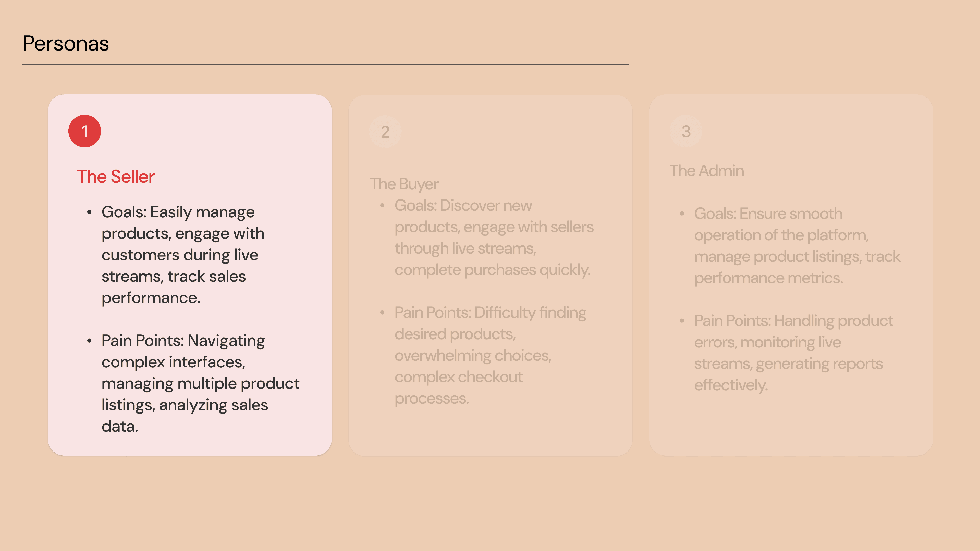Select the Personas slide title
980x551 pixels.
pos(66,43)
